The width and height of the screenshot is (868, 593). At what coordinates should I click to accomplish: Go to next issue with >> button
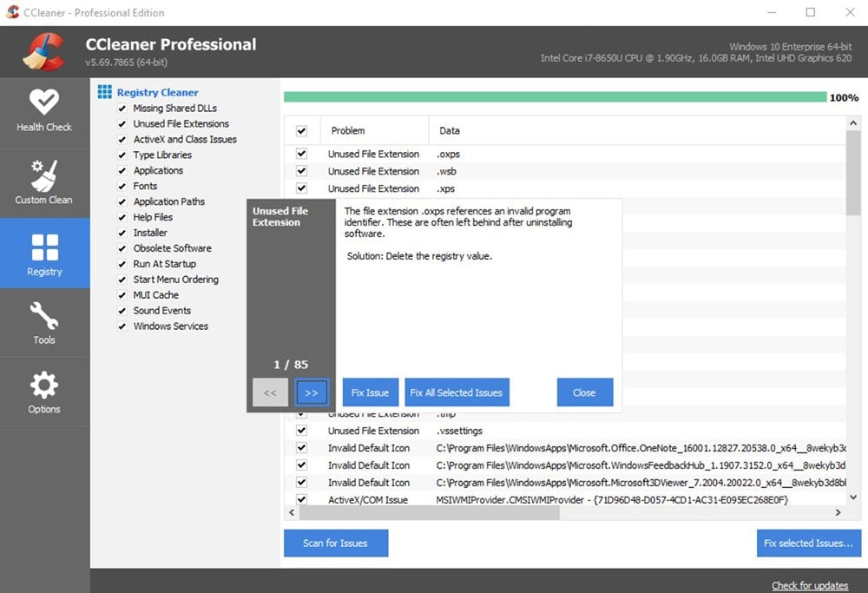tap(312, 392)
